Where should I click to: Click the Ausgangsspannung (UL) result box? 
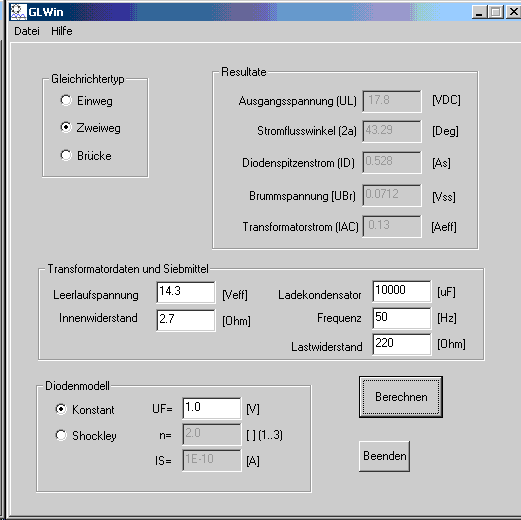click(x=392, y=101)
